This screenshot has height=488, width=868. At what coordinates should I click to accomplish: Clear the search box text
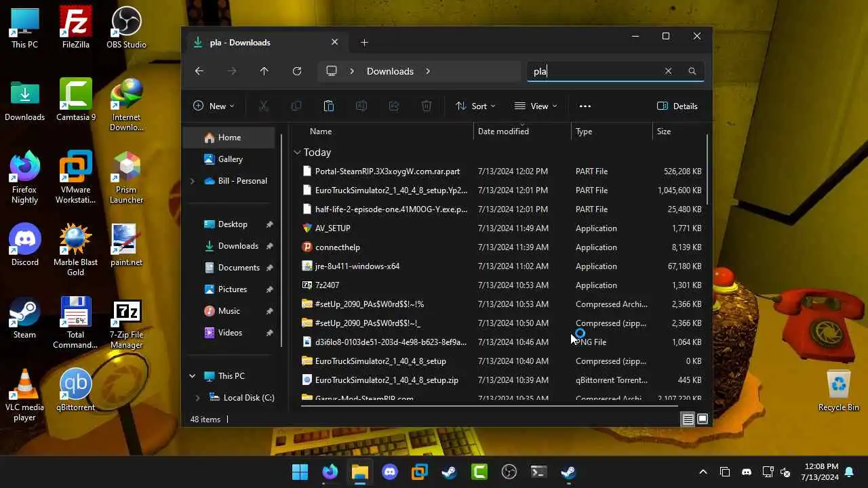pos(668,71)
